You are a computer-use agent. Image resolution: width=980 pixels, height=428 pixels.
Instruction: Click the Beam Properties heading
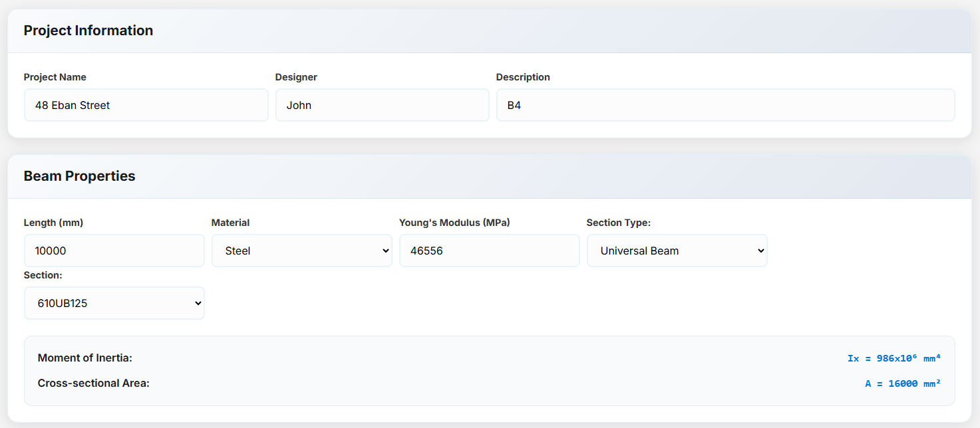pyautogui.click(x=79, y=176)
